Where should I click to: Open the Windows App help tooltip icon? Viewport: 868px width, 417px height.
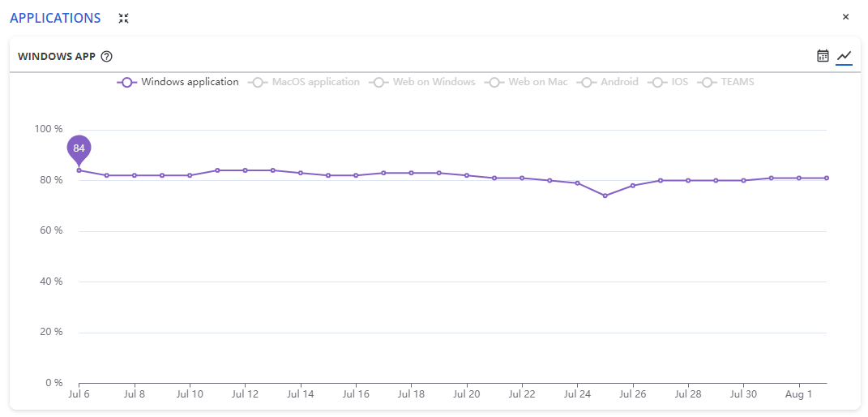tap(107, 57)
